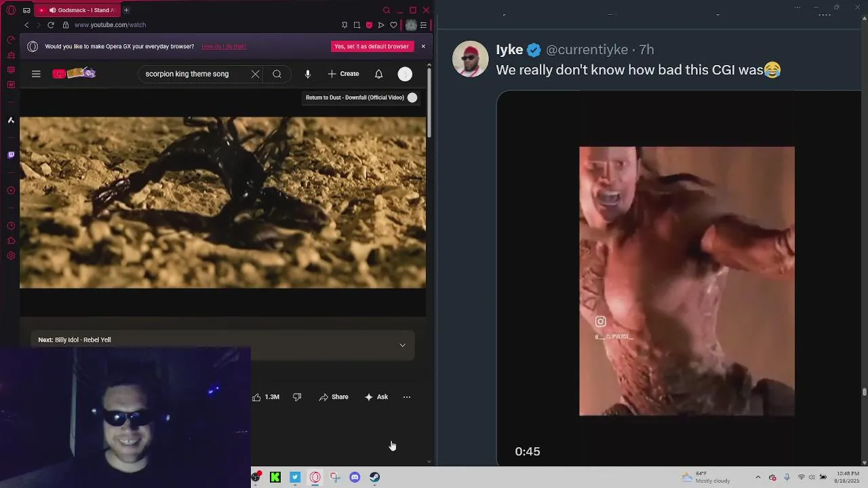Go to YouTube home via logo

[74, 73]
